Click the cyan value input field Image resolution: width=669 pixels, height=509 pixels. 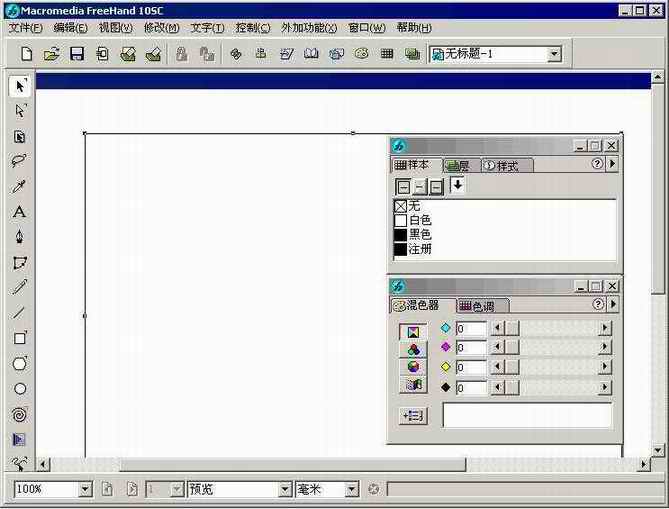471,329
